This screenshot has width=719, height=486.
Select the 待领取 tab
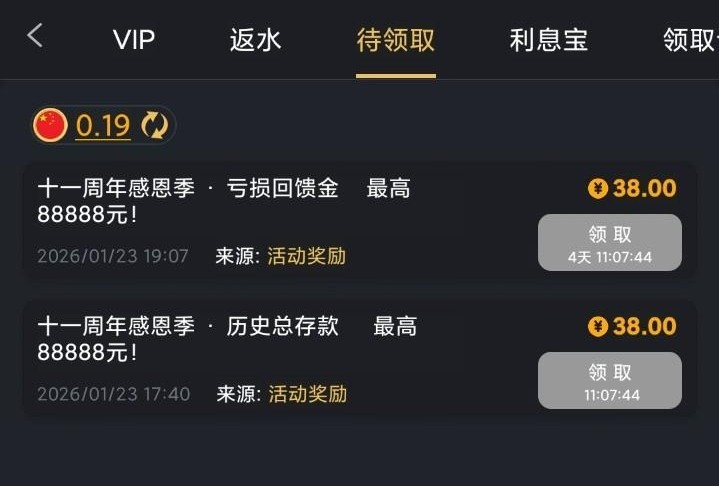click(396, 40)
